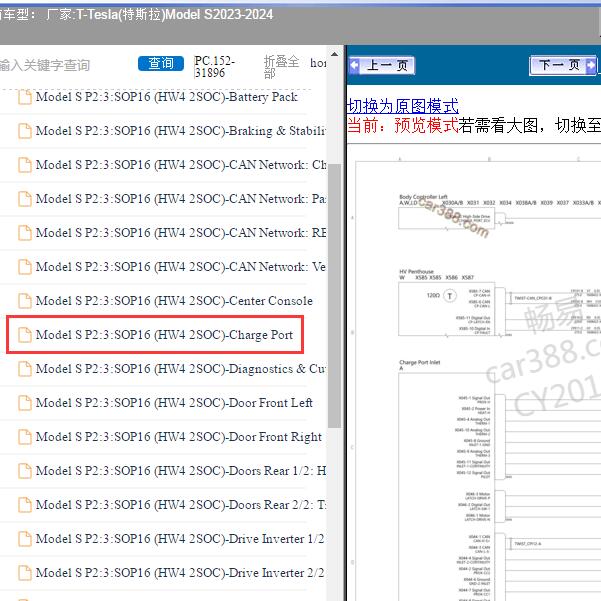Viewport: 601px width, 601px height.
Task: Click the document icon beside CAN Network: Ve
Action: (x=25, y=267)
